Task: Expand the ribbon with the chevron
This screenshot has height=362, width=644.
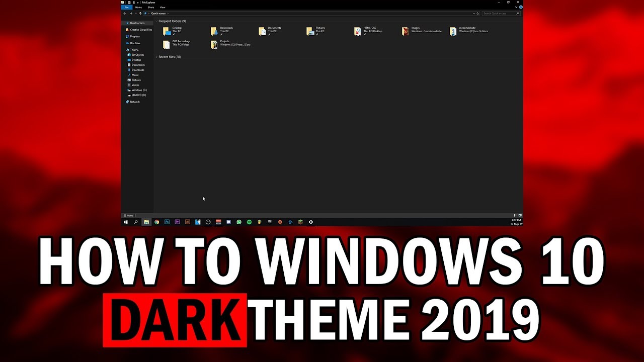Action: [x=516, y=7]
